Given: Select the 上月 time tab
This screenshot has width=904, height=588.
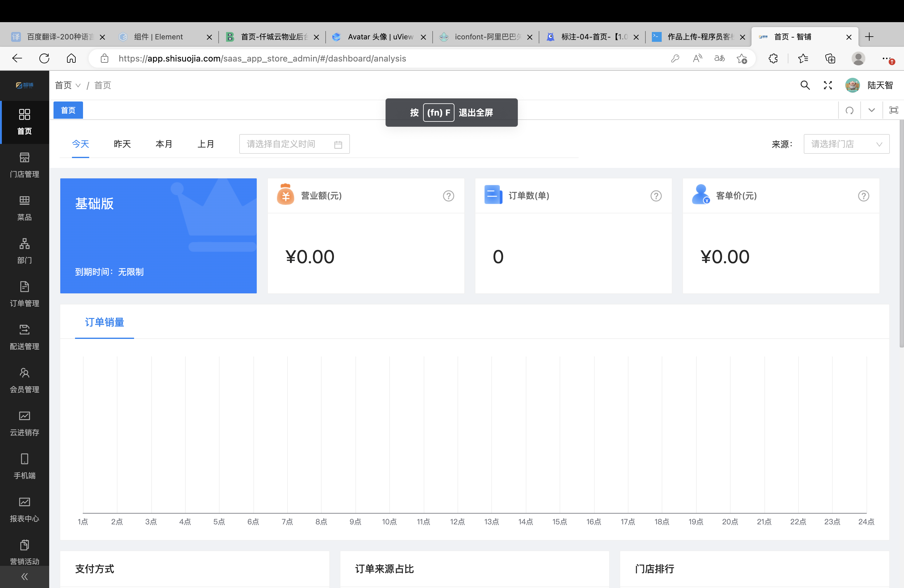Looking at the screenshot, I should [206, 144].
